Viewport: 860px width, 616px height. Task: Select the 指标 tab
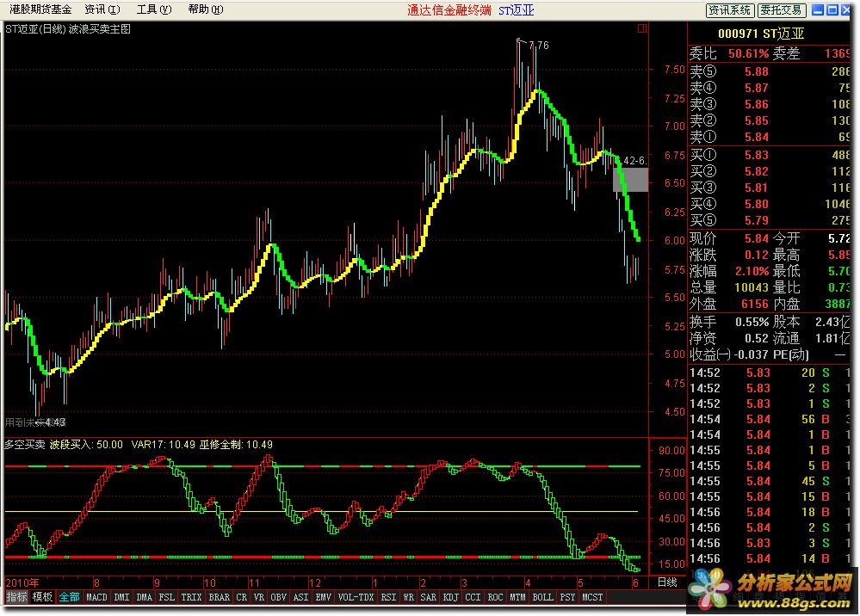(16, 597)
